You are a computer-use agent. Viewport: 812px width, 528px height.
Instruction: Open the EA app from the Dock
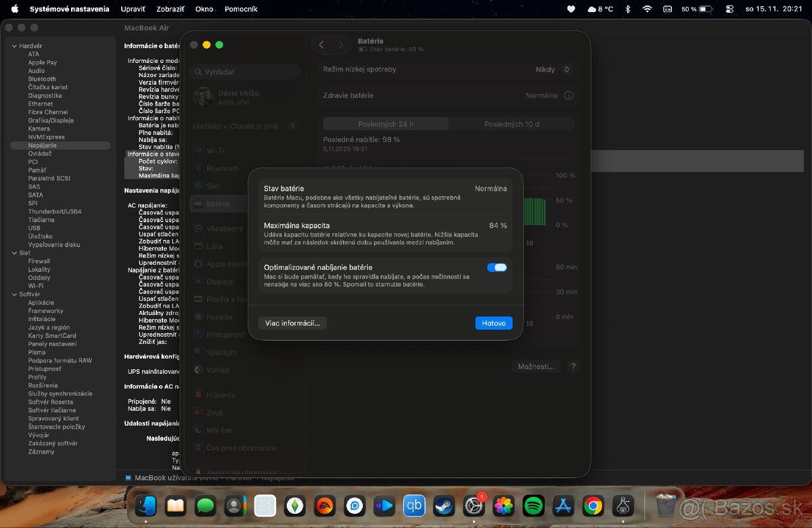point(325,505)
